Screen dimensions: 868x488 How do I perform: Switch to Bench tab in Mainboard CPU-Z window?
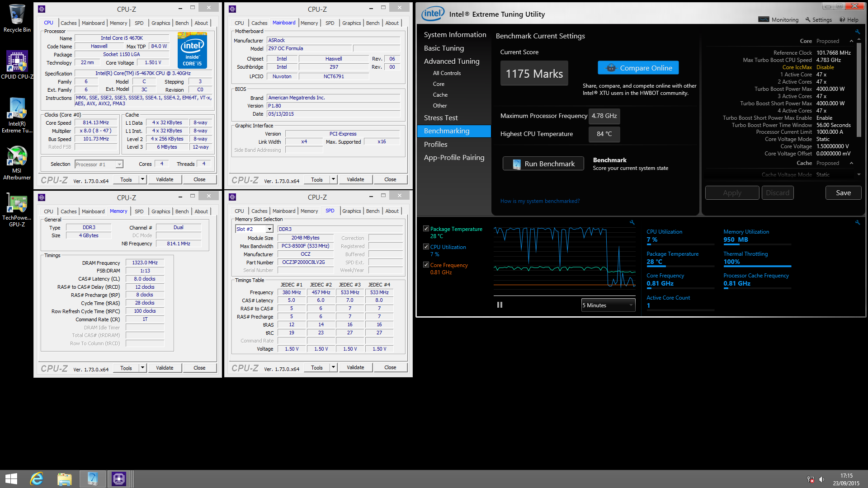pos(373,23)
